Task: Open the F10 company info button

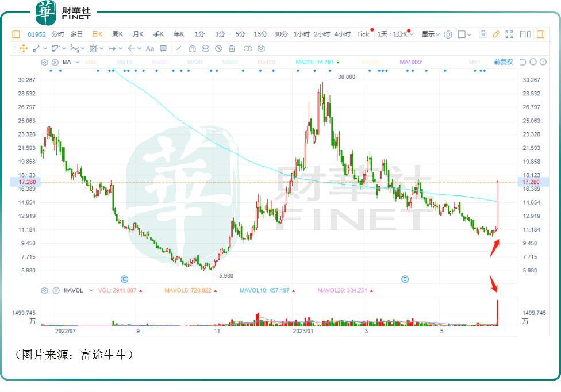Action: coord(525,34)
